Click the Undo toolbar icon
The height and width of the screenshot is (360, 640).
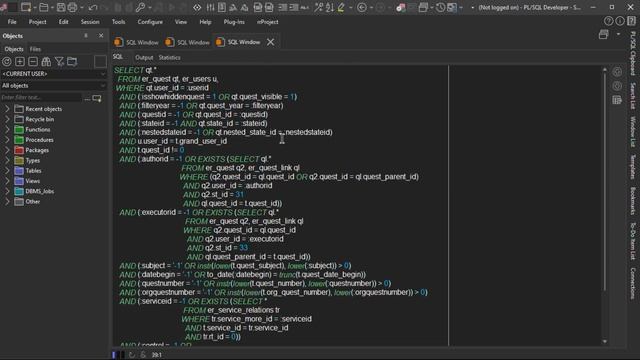pos(93,7)
